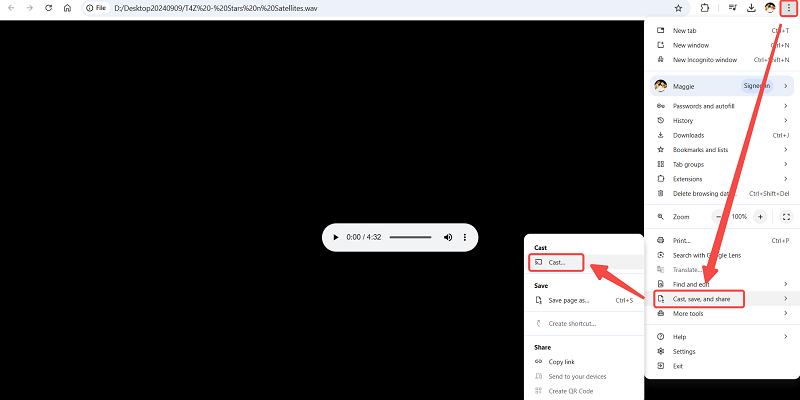Open the Chrome three-dot menu
This screenshot has height=400, width=800.
(x=789, y=8)
